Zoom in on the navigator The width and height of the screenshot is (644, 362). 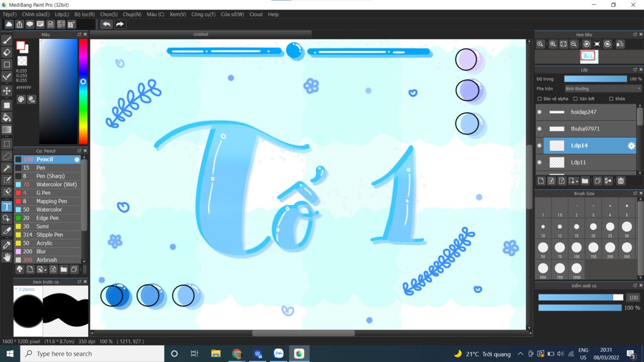coord(553,44)
